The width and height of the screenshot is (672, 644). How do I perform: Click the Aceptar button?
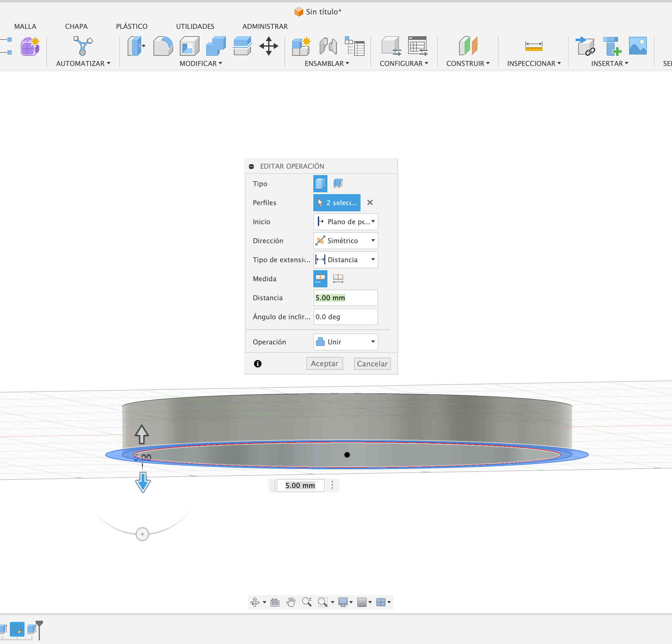pyautogui.click(x=324, y=363)
